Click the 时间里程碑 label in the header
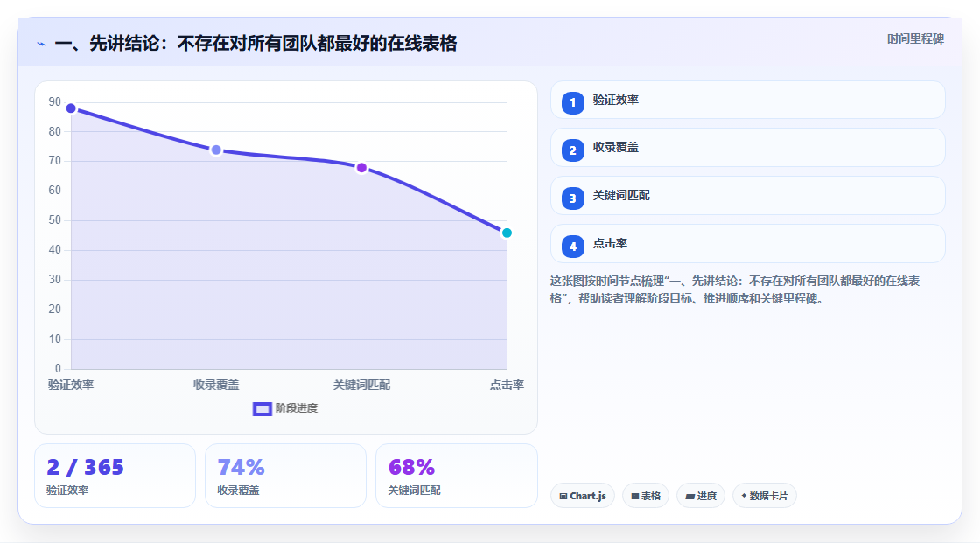The image size is (980, 543). click(915, 38)
